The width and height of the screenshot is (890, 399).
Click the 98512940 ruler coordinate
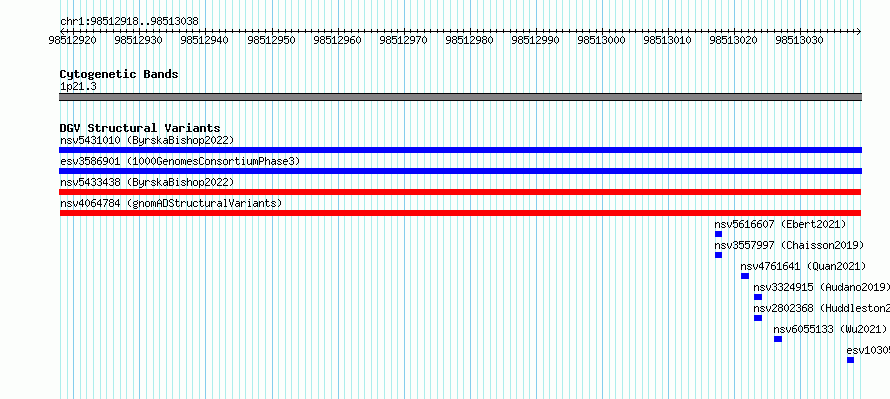[204, 40]
